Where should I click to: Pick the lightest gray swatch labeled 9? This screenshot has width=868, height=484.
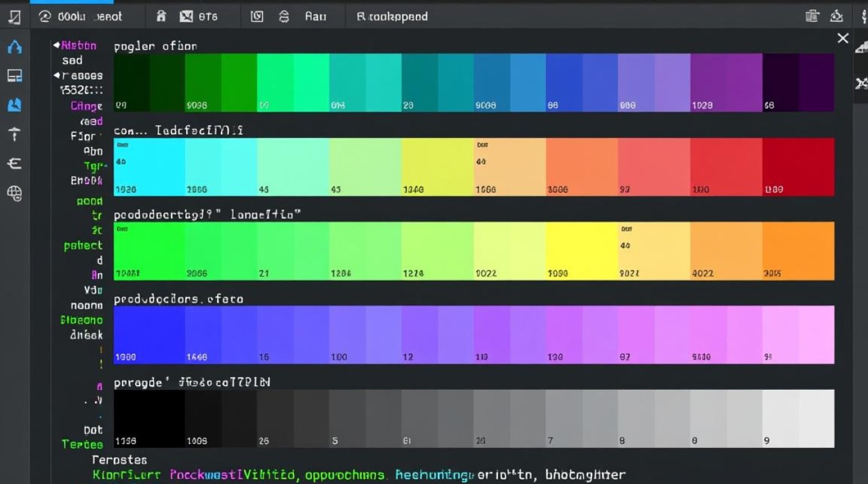798,419
